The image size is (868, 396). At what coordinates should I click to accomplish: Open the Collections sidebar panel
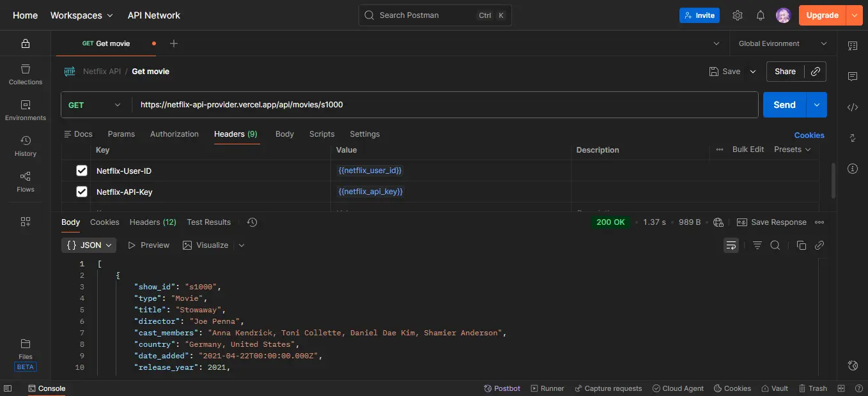25,70
